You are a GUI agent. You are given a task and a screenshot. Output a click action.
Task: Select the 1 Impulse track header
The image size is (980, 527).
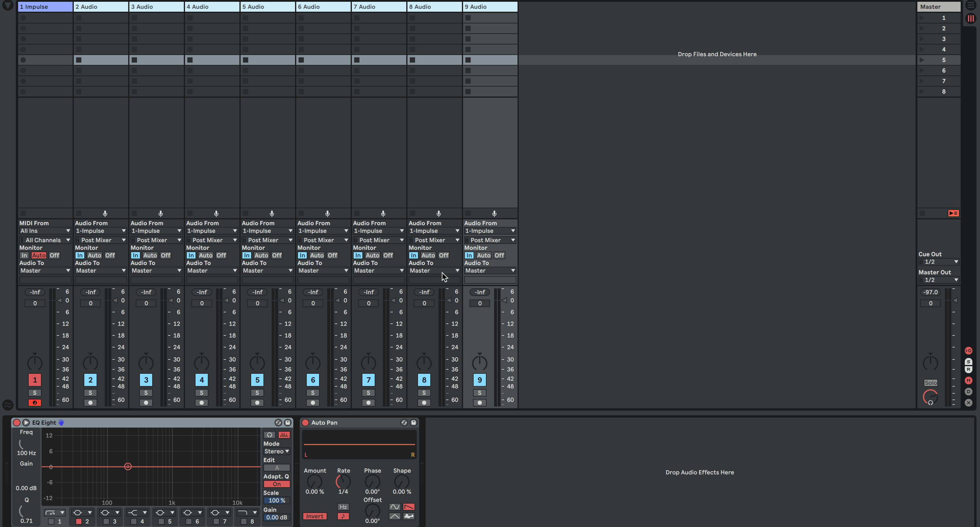(45, 6)
